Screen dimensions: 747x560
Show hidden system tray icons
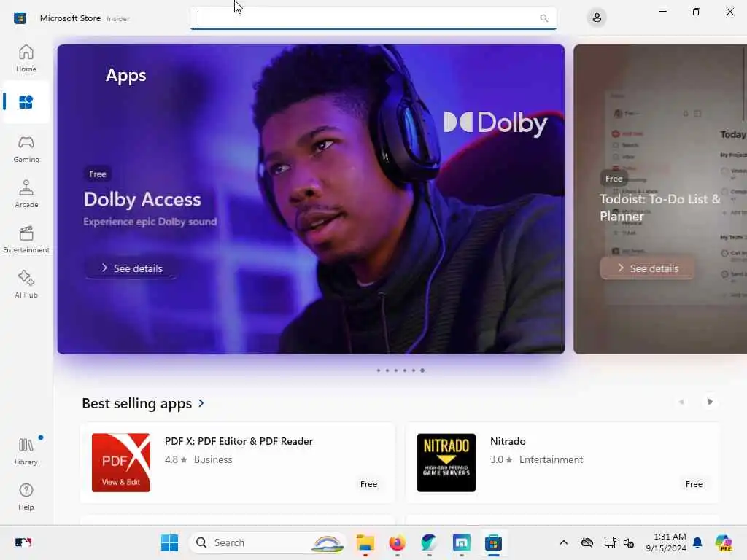(x=564, y=542)
